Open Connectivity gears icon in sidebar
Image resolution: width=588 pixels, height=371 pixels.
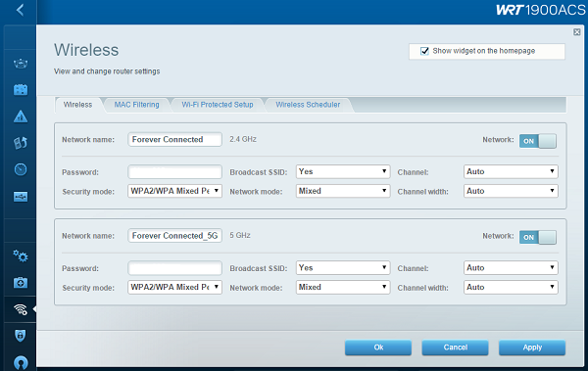[x=21, y=255]
